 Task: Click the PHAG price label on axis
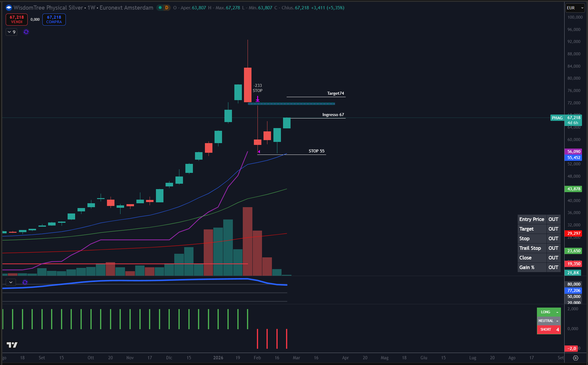click(x=557, y=118)
